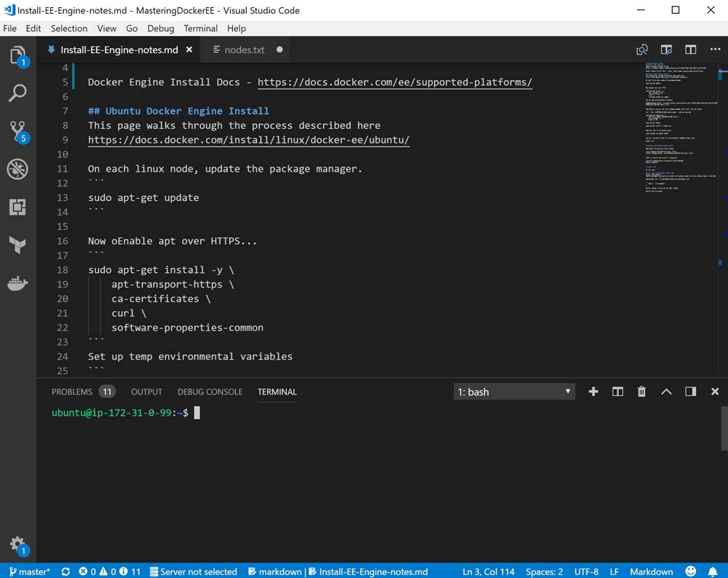
Task: Open notifications bell in status bar
Action: (x=713, y=571)
